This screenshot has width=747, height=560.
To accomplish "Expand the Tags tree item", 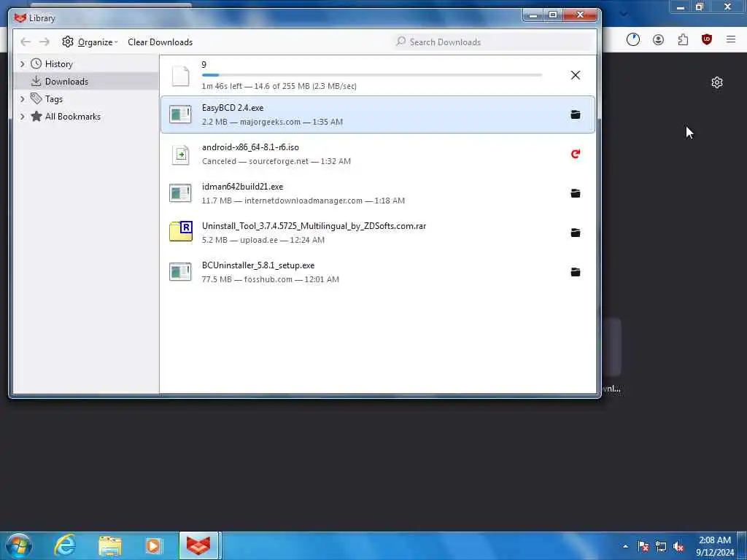I will tap(23, 99).
